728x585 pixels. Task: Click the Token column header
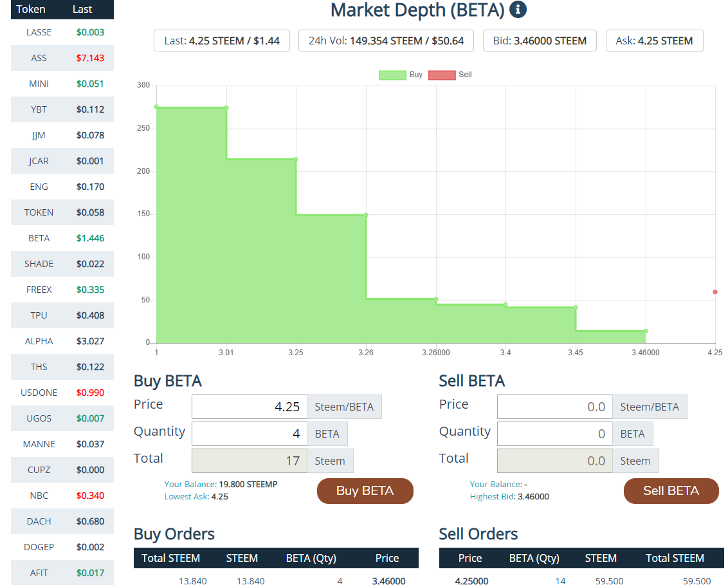[31, 9]
